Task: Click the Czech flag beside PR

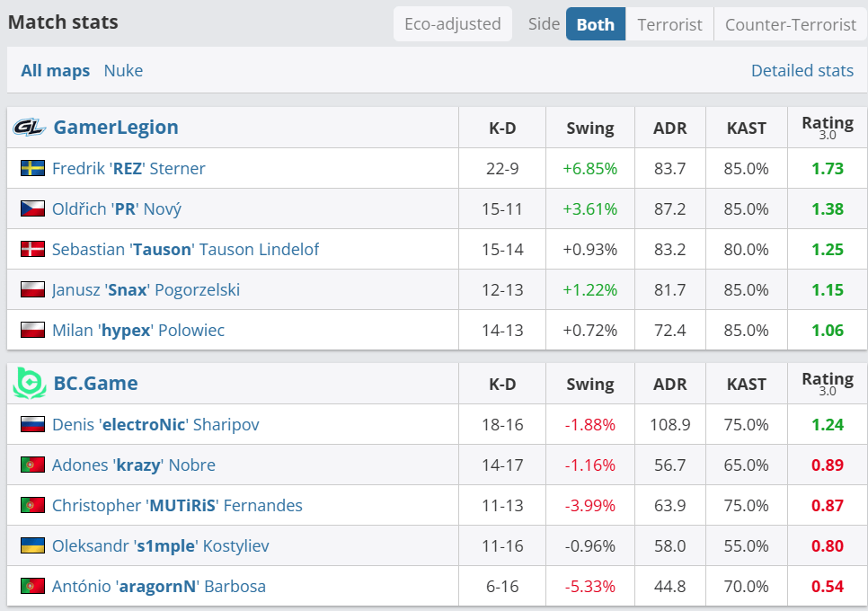Action: click(32, 209)
